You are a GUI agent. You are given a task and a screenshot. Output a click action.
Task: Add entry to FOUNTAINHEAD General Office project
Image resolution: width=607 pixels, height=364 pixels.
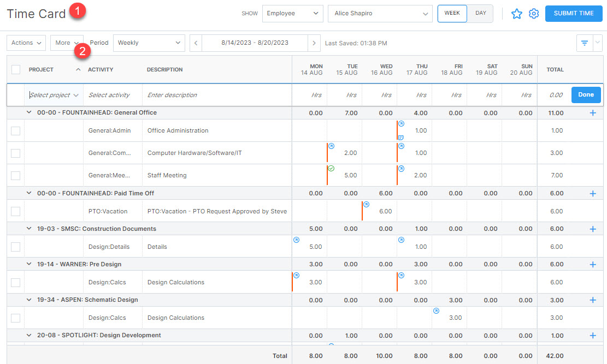coord(593,113)
